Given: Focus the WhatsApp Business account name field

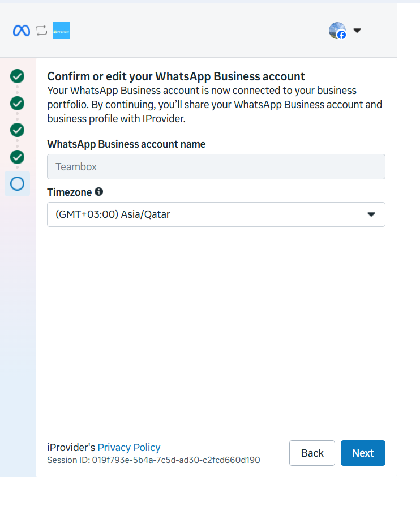Looking at the screenshot, I should coord(216,166).
